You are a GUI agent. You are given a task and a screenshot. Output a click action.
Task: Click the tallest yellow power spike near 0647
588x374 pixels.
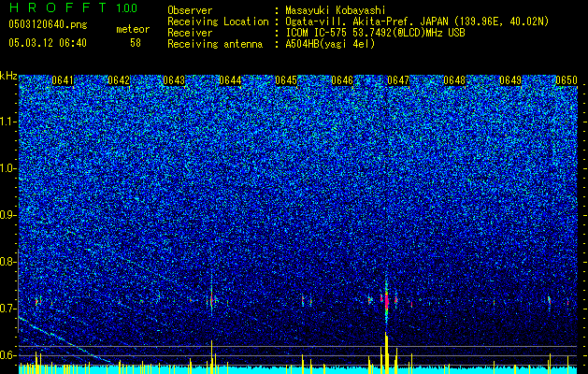386,352
